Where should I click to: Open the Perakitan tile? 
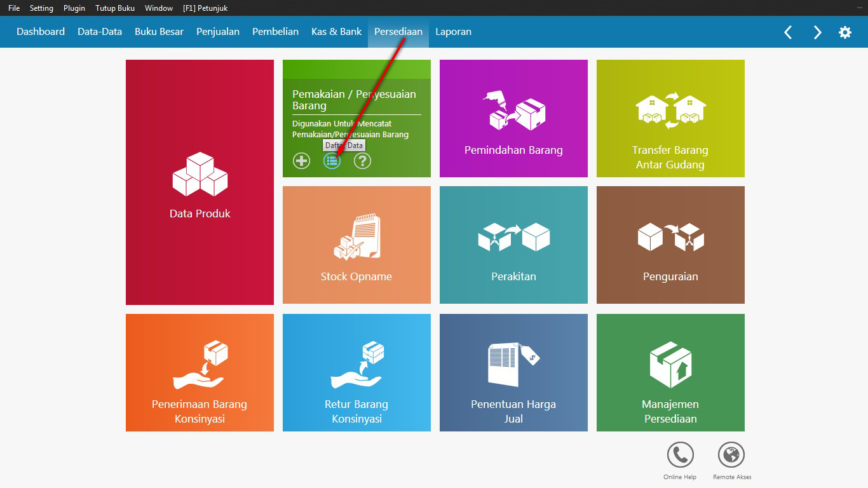coord(513,245)
